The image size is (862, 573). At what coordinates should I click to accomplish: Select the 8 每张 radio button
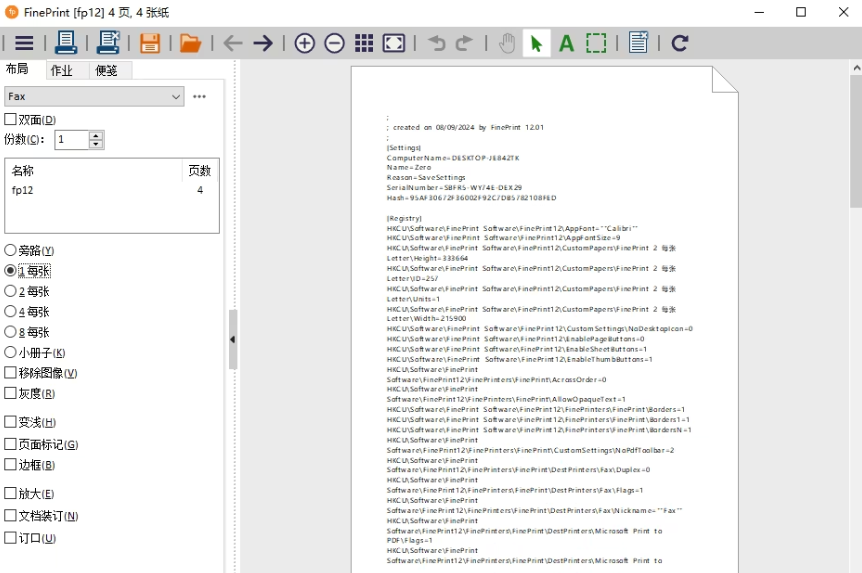(10, 332)
